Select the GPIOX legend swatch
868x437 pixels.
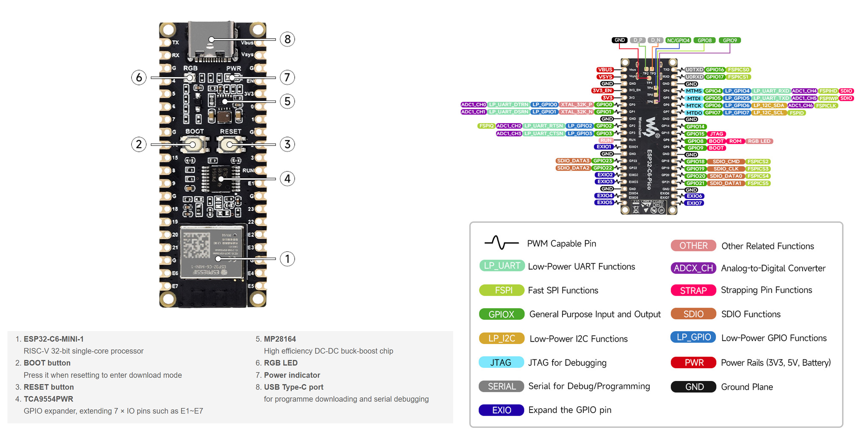click(502, 314)
